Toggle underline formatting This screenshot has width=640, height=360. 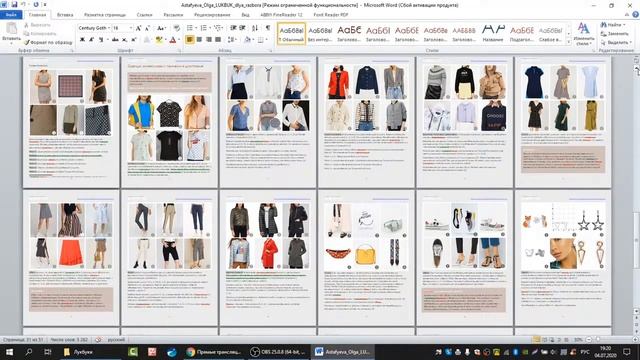coord(102,40)
